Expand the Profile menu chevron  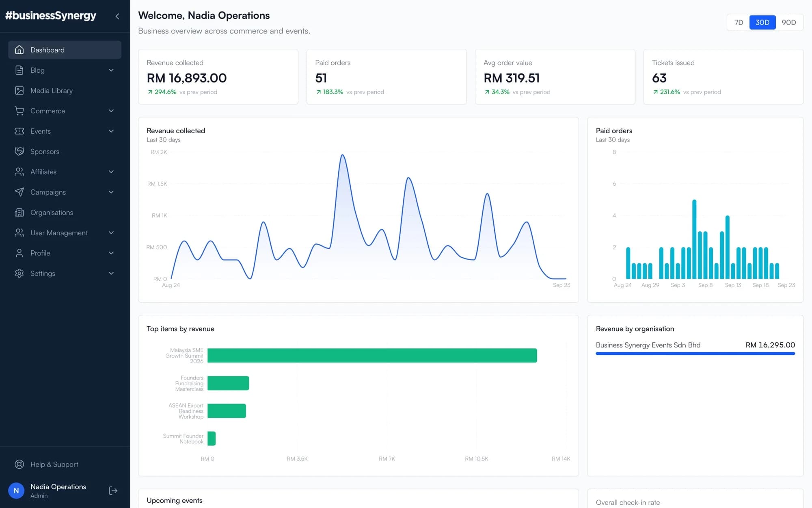pyautogui.click(x=111, y=253)
